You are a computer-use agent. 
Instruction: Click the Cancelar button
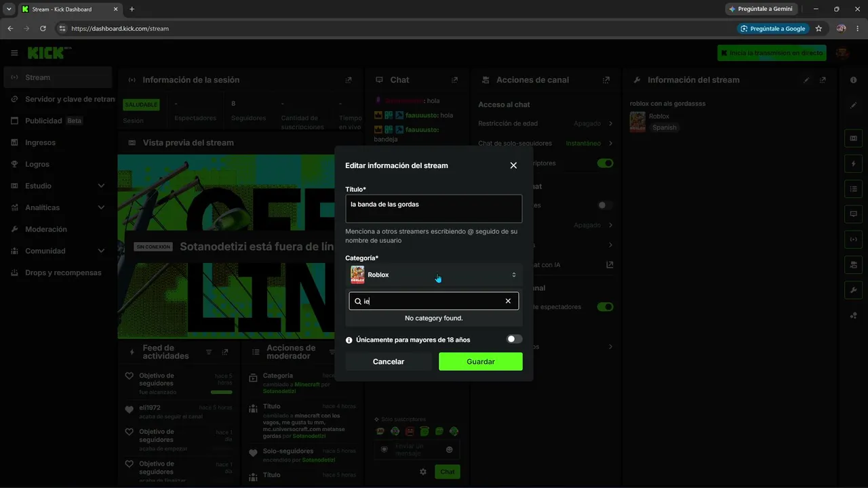pos(389,361)
